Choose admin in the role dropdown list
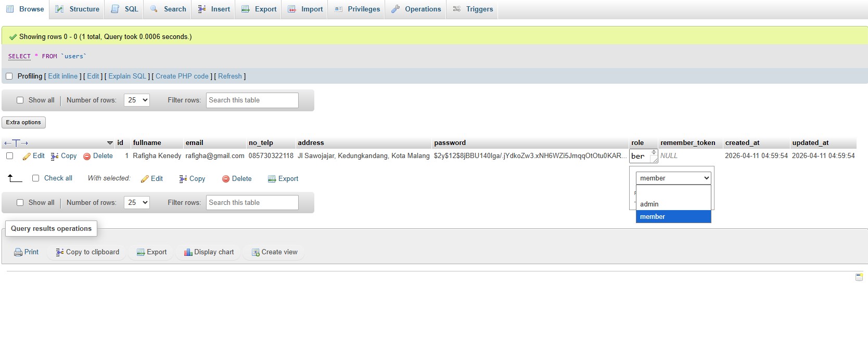 (649, 204)
